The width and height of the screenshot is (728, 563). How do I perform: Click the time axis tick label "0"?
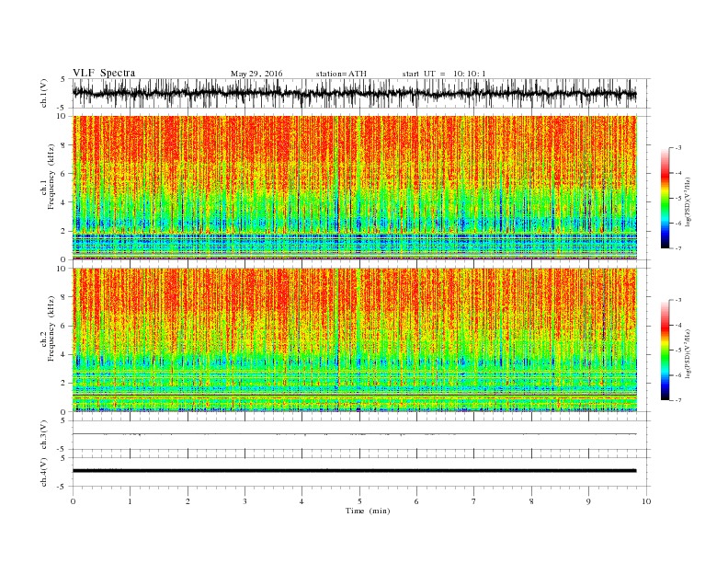tap(73, 501)
